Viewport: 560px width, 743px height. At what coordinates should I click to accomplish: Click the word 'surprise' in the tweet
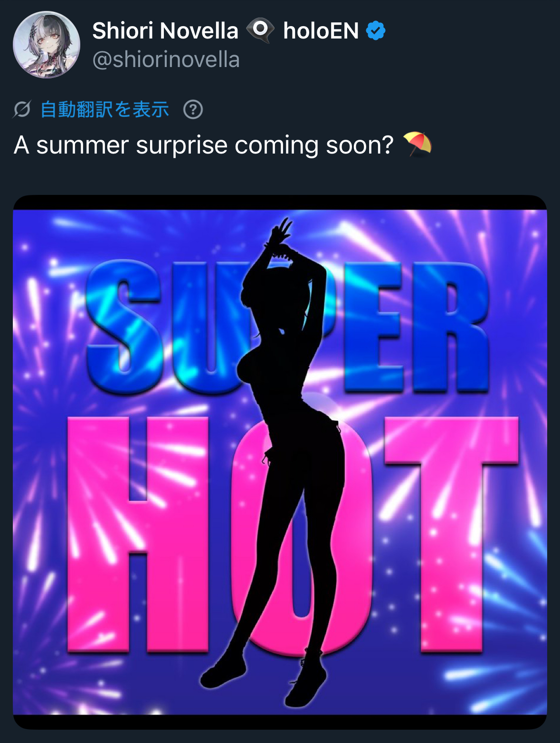182,145
